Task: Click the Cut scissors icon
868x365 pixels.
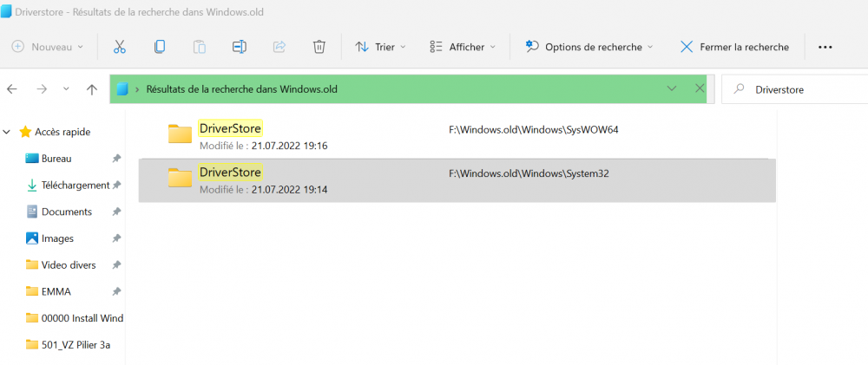Action: point(120,47)
